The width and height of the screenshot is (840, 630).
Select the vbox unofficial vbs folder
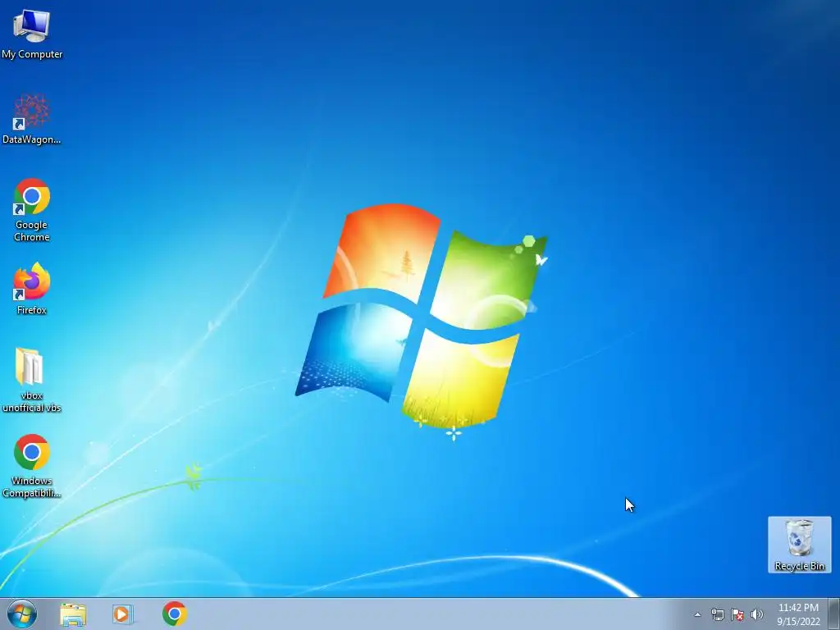point(32,380)
